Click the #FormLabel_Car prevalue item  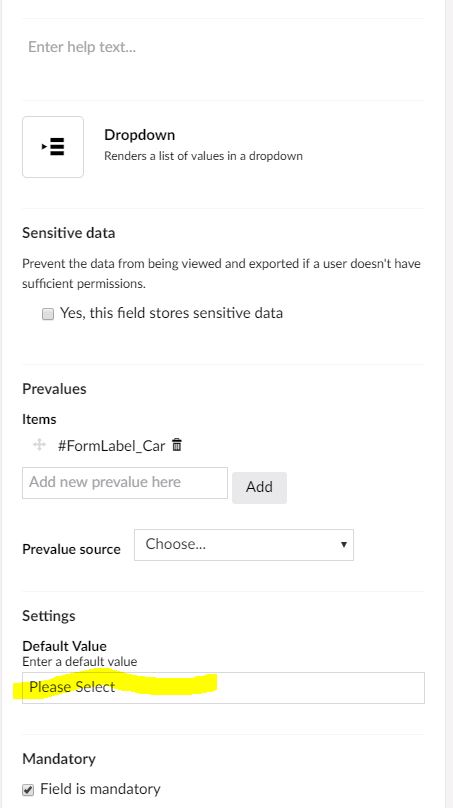[111, 445]
